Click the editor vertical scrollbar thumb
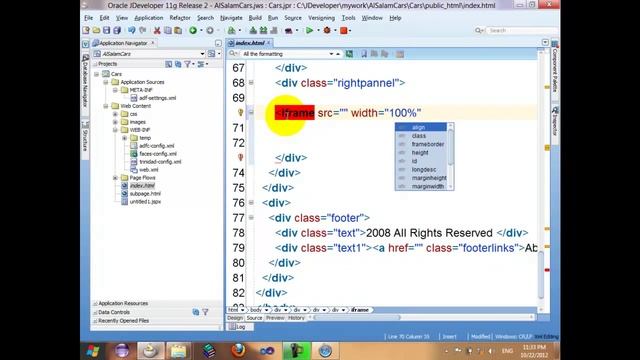 (x=541, y=275)
